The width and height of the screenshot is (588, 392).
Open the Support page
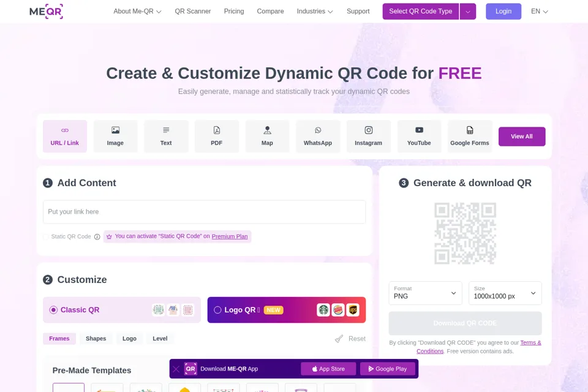point(358,11)
